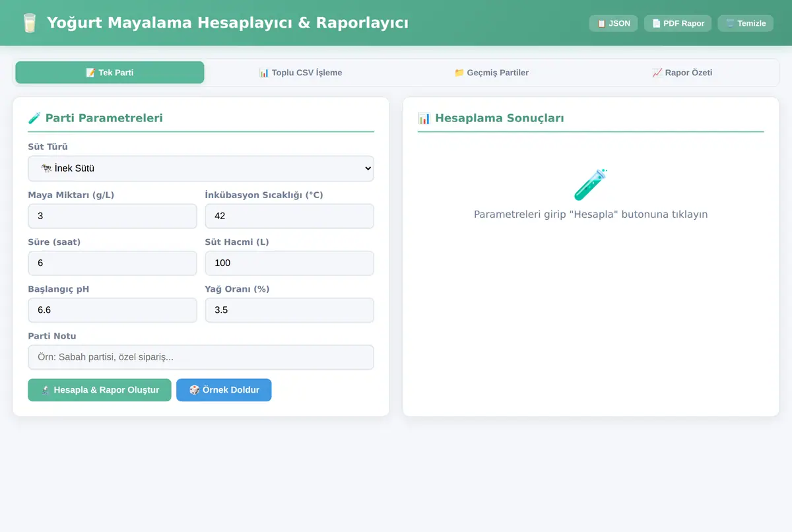
Task: Click the Süt Türü label
Action: tap(48, 147)
